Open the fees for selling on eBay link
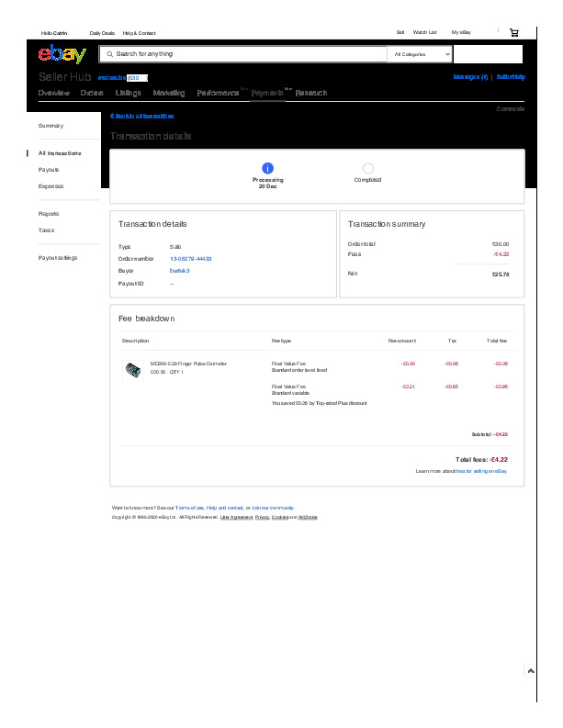 [481, 471]
